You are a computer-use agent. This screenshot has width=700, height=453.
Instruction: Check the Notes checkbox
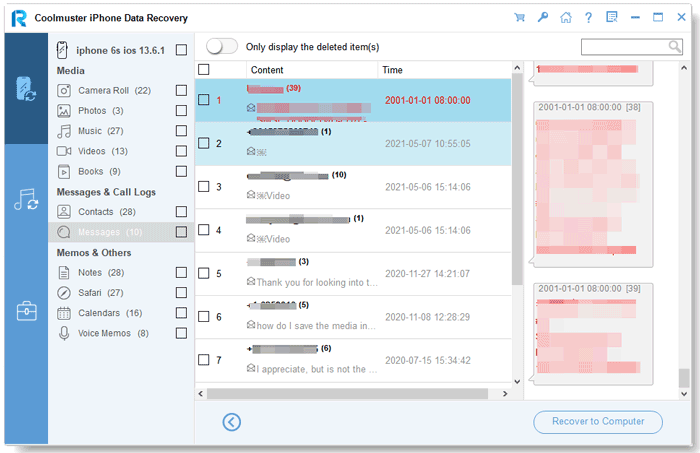(181, 272)
